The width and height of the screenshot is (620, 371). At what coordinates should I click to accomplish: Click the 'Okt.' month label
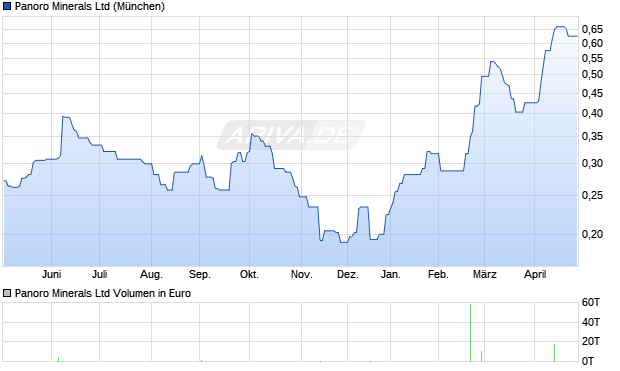250,274
